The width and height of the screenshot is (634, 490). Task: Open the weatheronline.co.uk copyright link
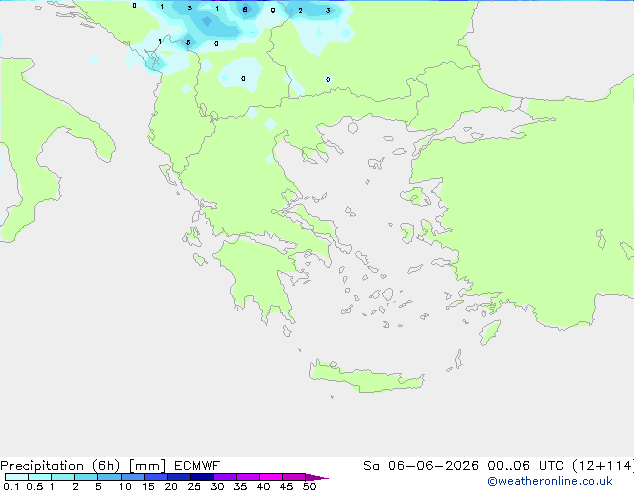pos(550,481)
